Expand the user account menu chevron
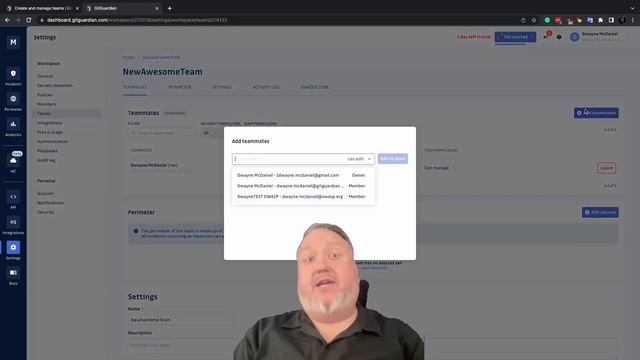640x360 pixels. pos(629,37)
